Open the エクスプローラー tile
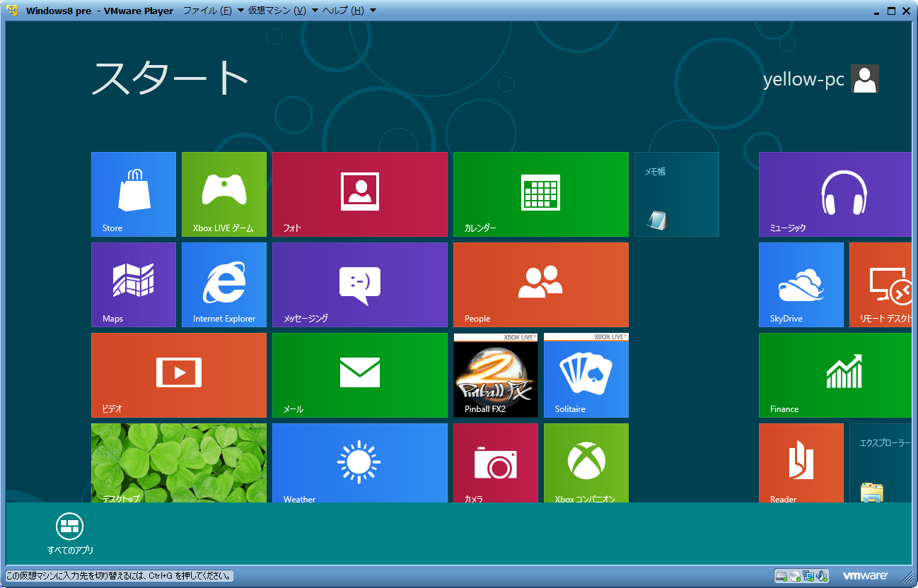This screenshot has height=588, width=918. [881, 463]
